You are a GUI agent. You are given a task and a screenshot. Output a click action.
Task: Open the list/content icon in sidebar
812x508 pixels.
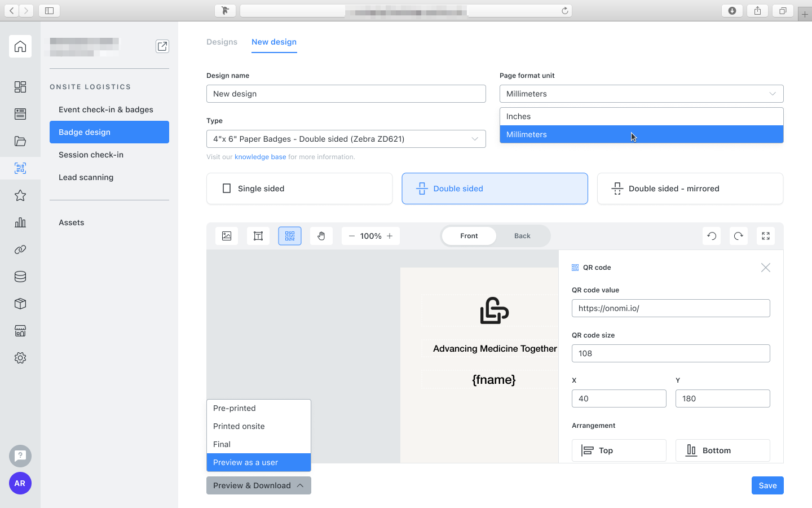tap(20, 114)
